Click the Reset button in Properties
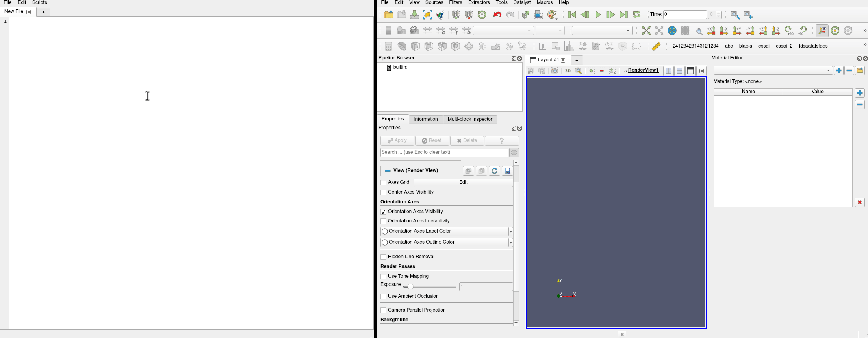Image resolution: width=868 pixels, height=338 pixels. pos(432,141)
